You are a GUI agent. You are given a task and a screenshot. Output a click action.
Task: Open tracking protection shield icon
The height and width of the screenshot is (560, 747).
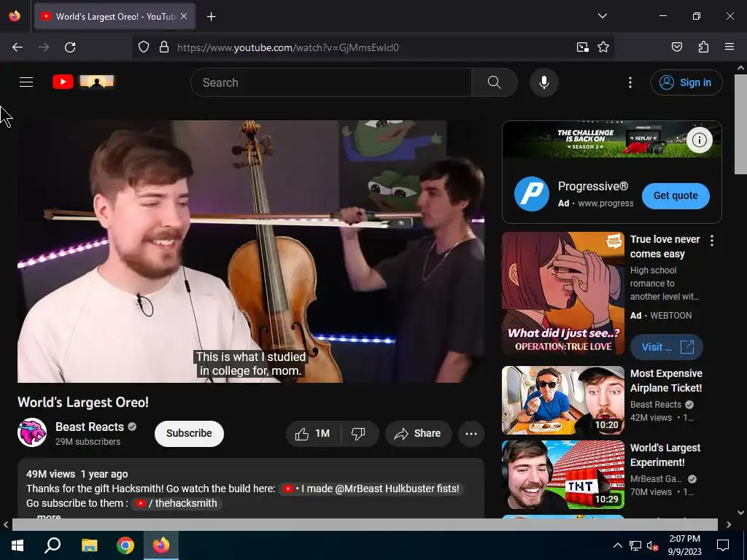coord(144,47)
